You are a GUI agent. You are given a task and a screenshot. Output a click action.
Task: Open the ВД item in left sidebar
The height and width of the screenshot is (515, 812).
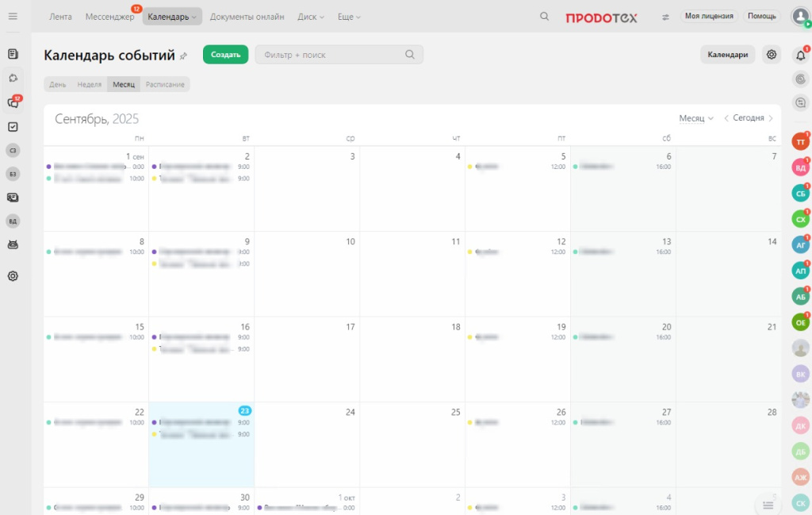point(13,221)
